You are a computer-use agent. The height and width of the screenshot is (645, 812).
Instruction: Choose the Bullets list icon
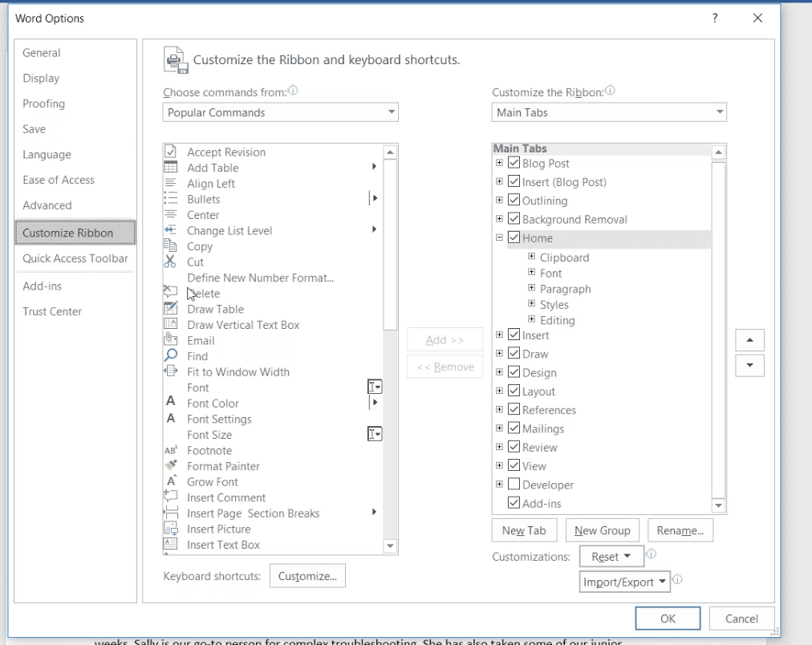pos(170,198)
